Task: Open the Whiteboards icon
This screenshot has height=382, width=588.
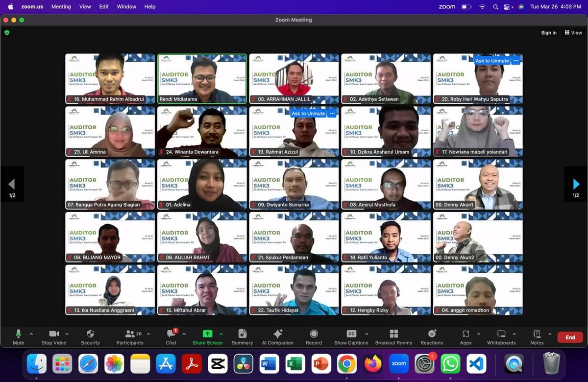Action: [501, 334]
